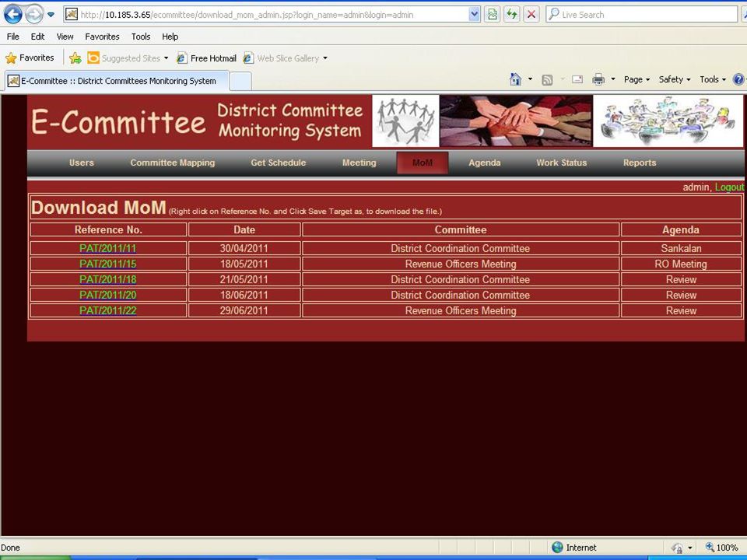Open the Meeting navigation tab
Viewport: 747px width, 560px height.
pos(359,163)
